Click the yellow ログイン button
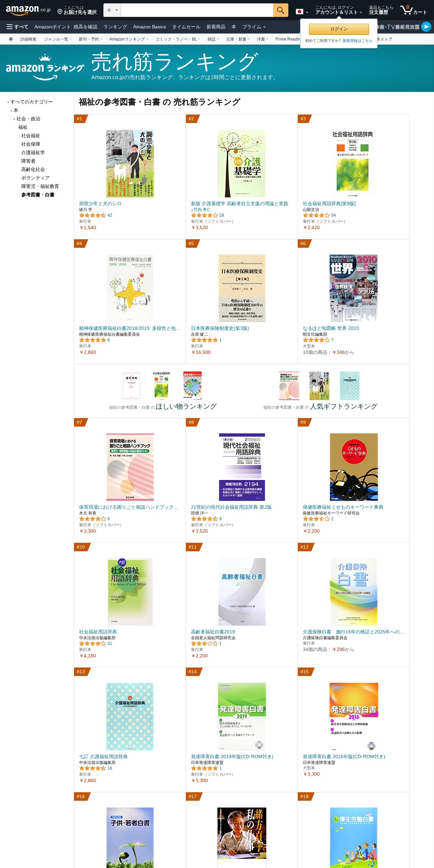The width and height of the screenshot is (434, 868). click(x=339, y=29)
